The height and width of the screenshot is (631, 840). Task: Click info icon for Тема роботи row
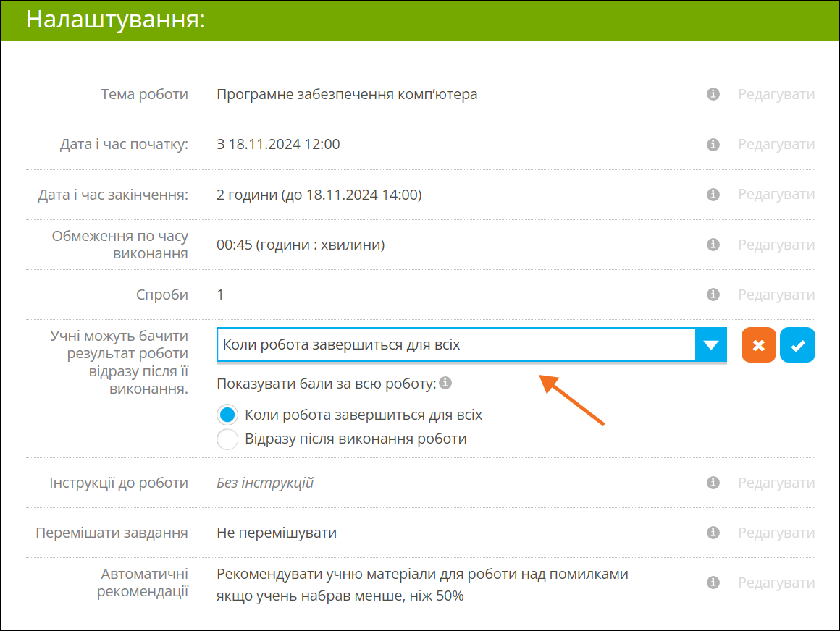point(713,94)
